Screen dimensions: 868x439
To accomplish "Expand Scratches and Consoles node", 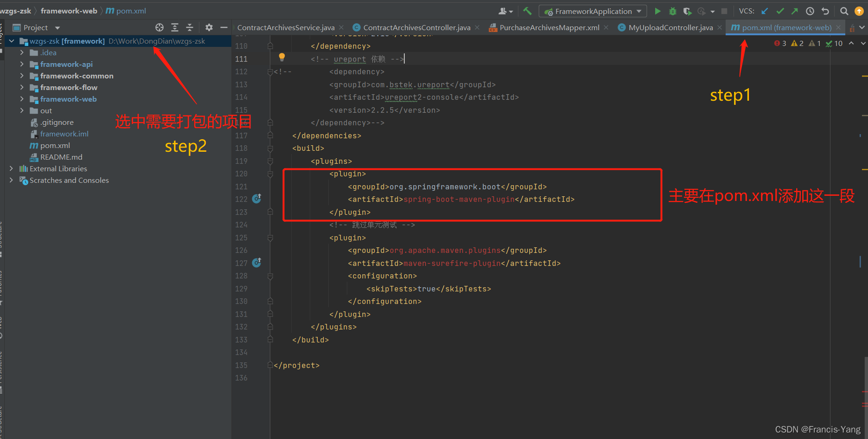I will [x=12, y=180].
